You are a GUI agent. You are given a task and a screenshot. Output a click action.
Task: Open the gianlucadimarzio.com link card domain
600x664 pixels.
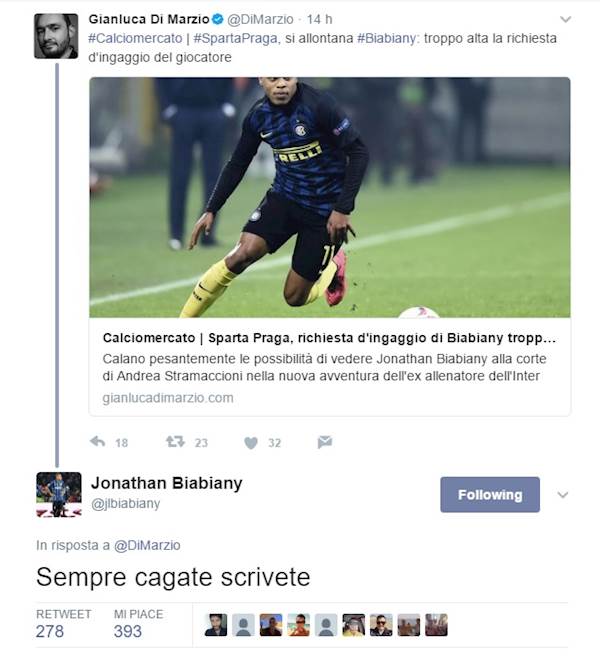pyautogui.click(x=168, y=398)
